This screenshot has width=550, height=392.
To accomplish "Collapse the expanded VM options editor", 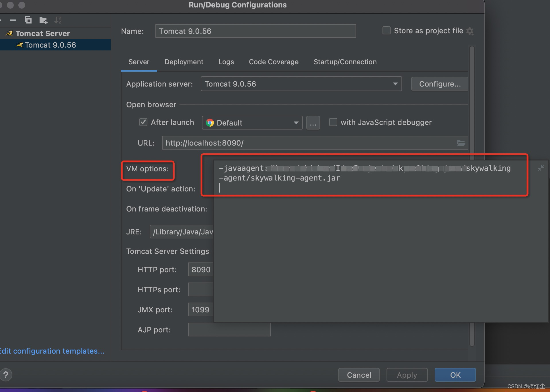I will [x=541, y=168].
